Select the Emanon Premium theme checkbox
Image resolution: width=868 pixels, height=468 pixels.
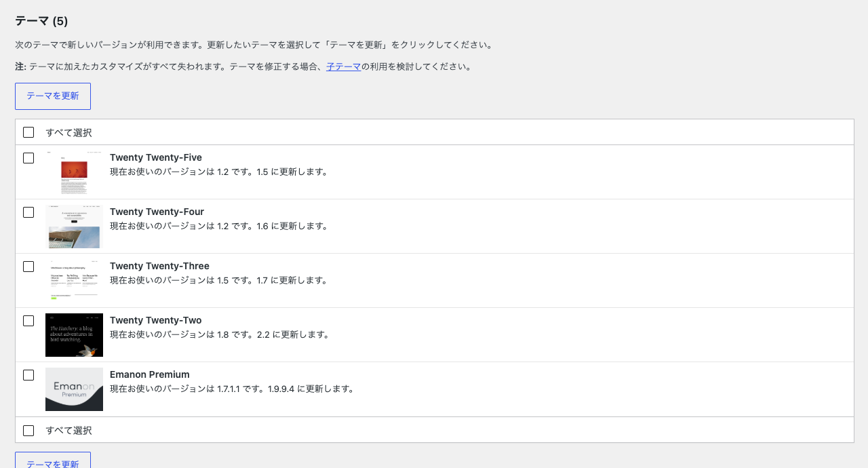(x=28, y=375)
